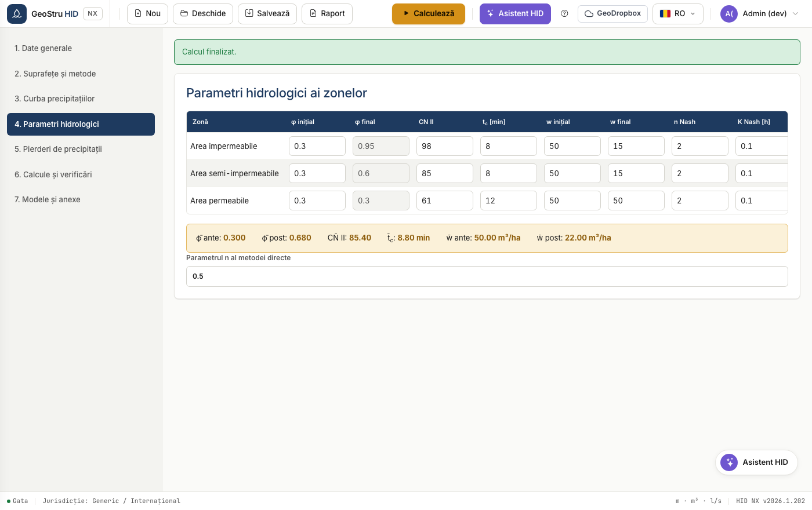Edit tc for Area semi-impermeabile
812x510 pixels.
(509, 173)
